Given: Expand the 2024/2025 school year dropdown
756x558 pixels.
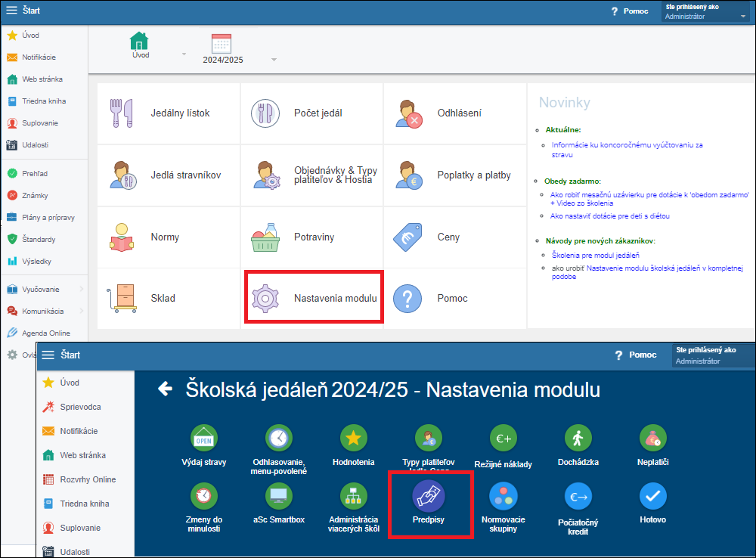Looking at the screenshot, I should (274, 60).
